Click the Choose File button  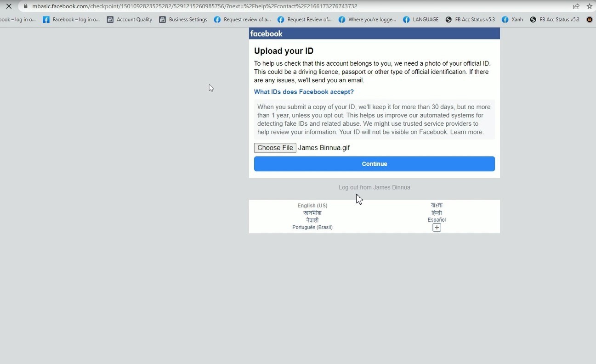click(275, 148)
